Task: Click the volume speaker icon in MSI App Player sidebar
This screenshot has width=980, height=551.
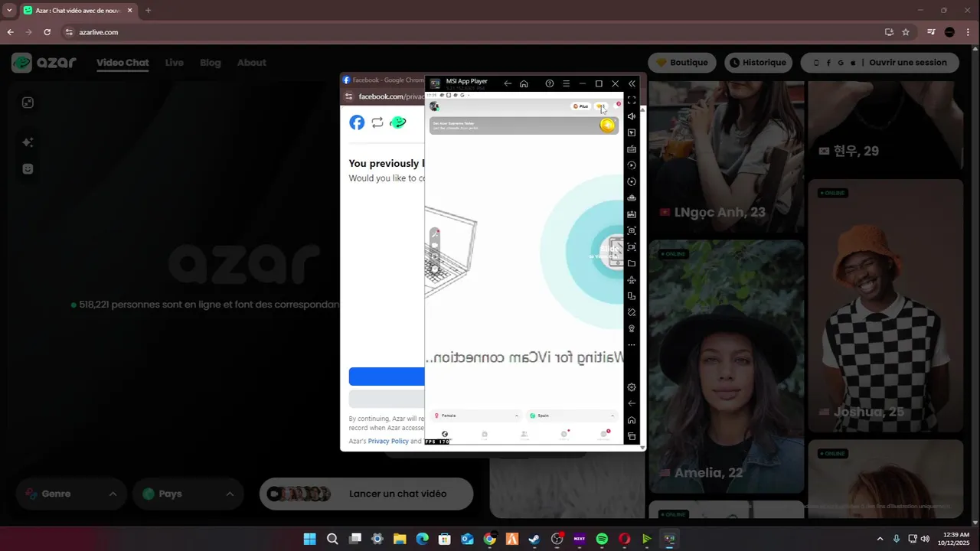Action: [632, 116]
